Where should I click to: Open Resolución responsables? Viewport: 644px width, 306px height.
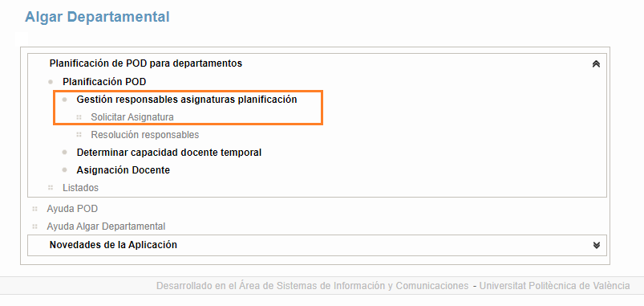[x=145, y=135]
